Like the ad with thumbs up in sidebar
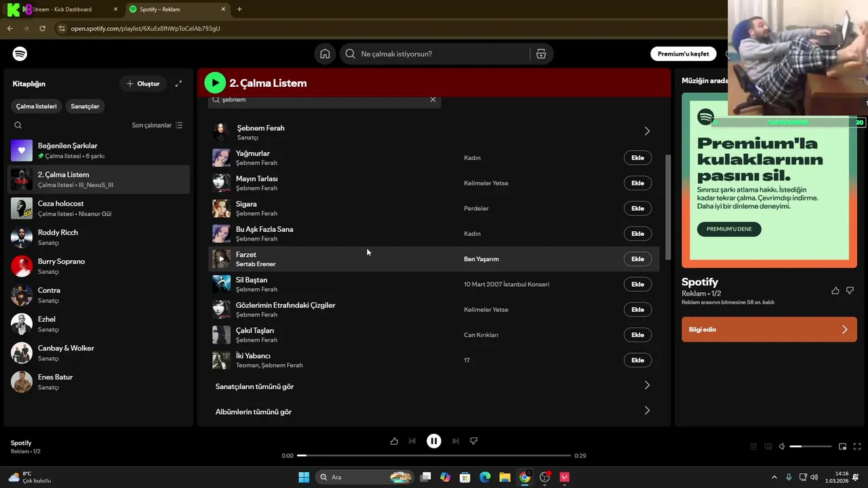 [x=835, y=291]
